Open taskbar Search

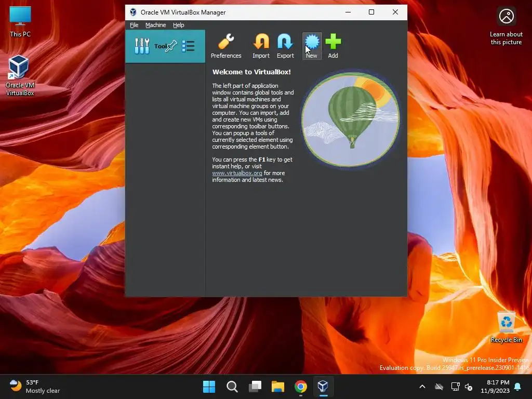click(232, 387)
